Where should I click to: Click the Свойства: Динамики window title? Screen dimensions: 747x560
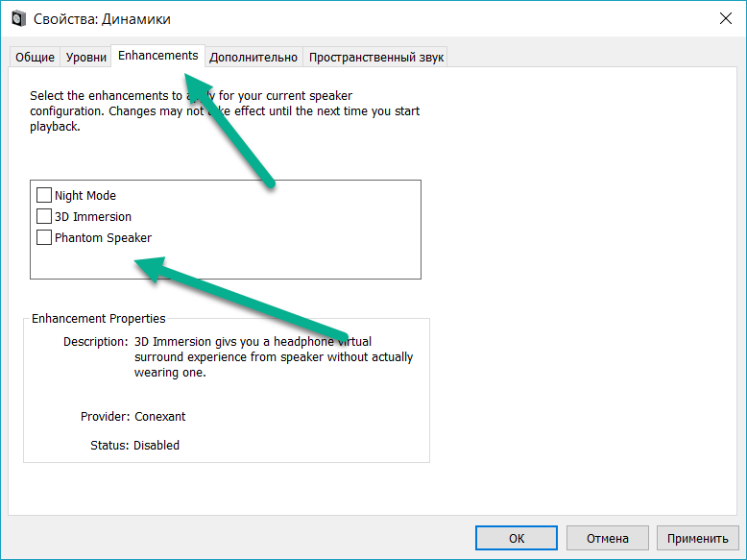(x=102, y=19)
